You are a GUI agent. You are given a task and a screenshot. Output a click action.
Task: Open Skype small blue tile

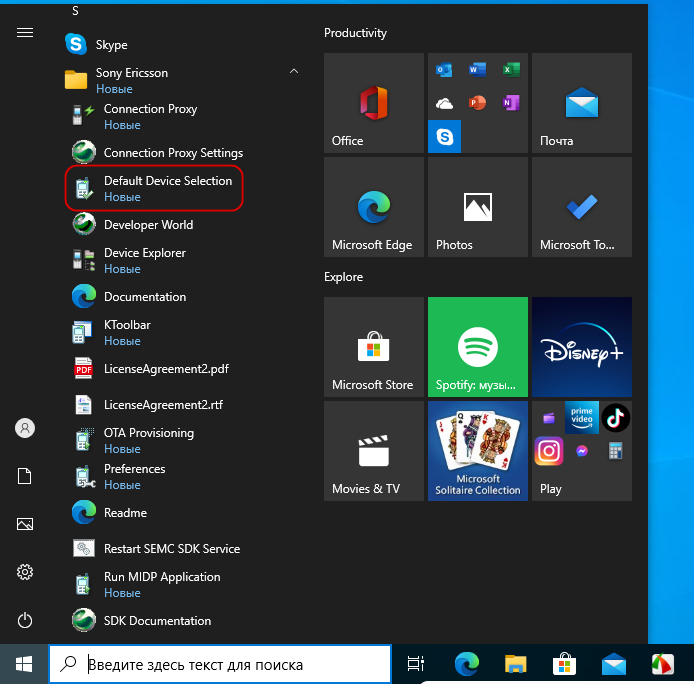tap(444, 136)
